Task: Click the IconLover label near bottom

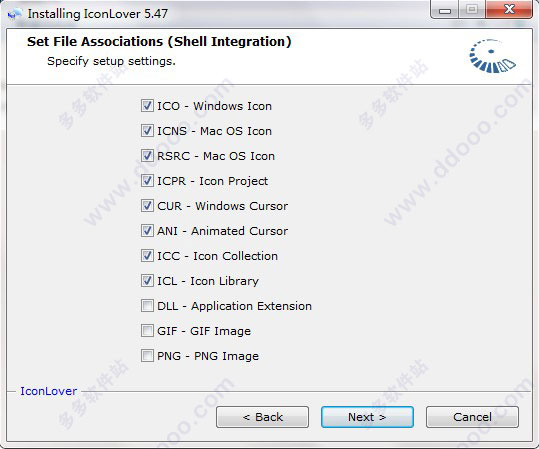Action: [x=48, y=391]
